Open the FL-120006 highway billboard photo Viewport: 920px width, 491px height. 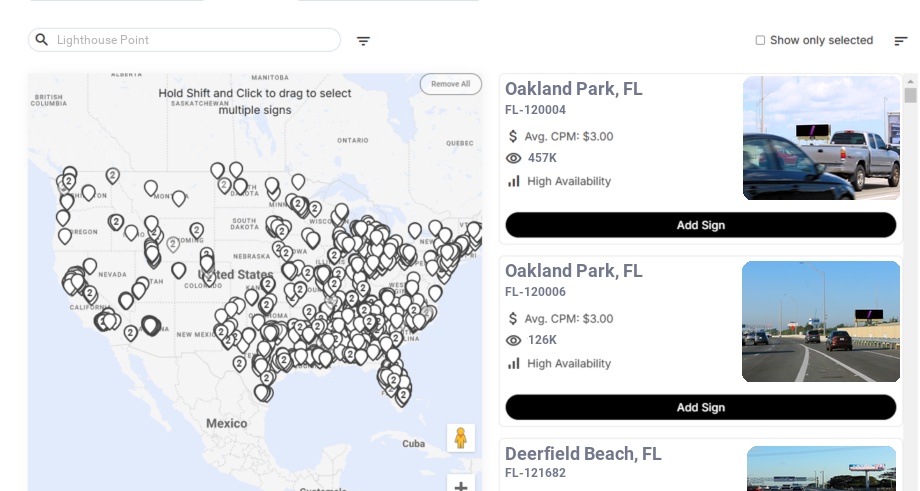(821, 321)
